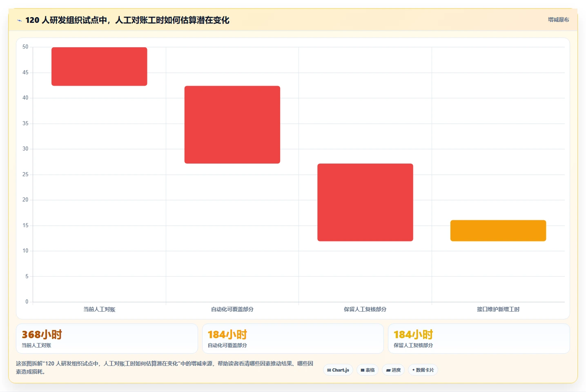This screenshot has width=586, height=392.
Task: Select the red 当前人工对账 bar
Action: click(99, 66)
